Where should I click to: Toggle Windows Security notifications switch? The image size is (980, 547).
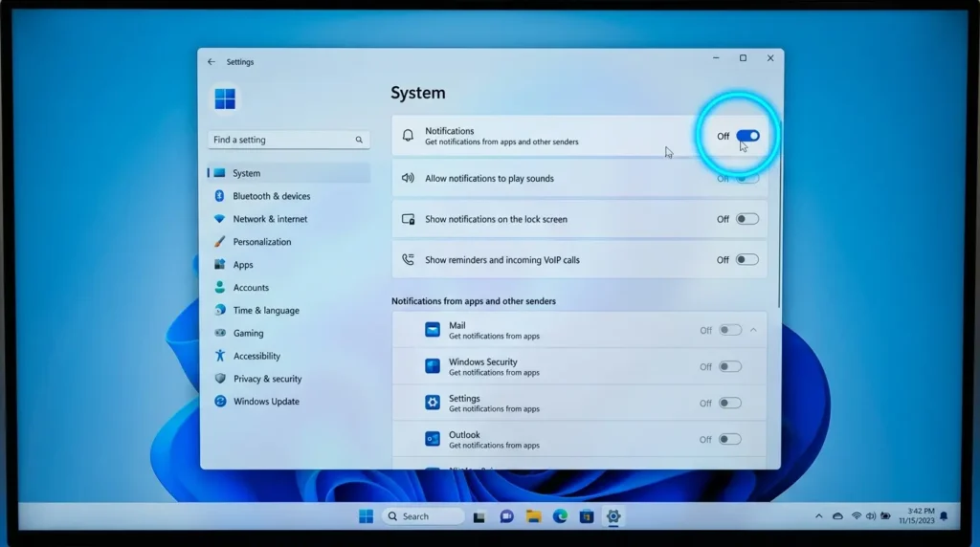click(730, 366)
